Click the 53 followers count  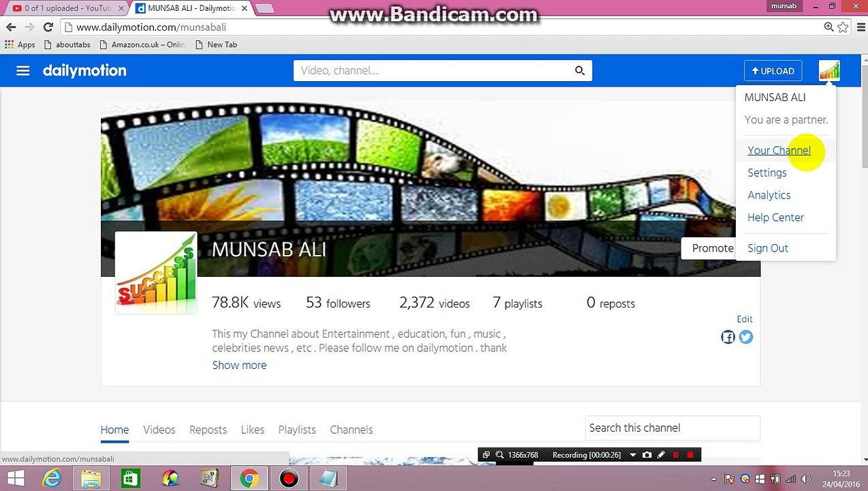(x=338, y=303)
